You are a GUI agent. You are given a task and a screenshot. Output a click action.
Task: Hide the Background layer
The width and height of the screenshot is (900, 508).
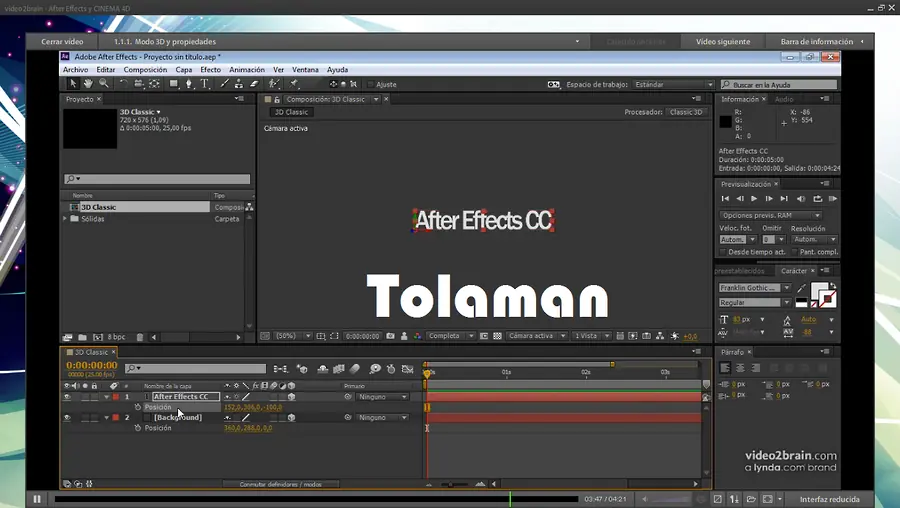click(x=67, y=417)
